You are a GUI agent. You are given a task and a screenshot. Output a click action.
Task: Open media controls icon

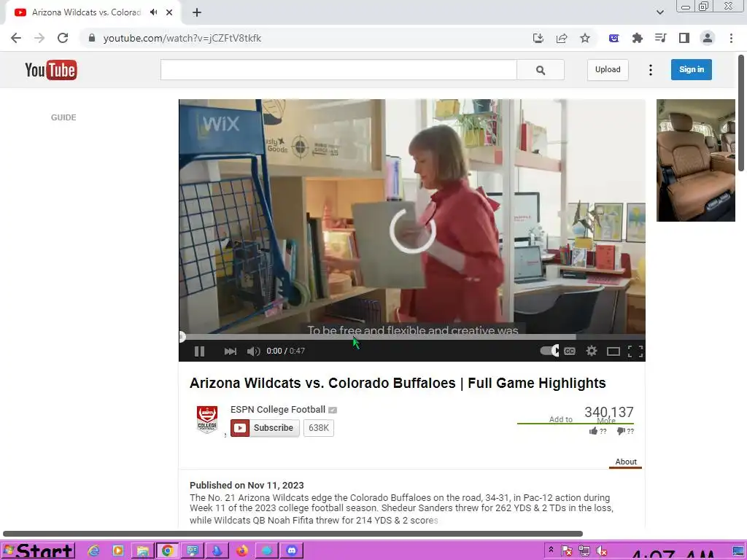tap(660, 38)
